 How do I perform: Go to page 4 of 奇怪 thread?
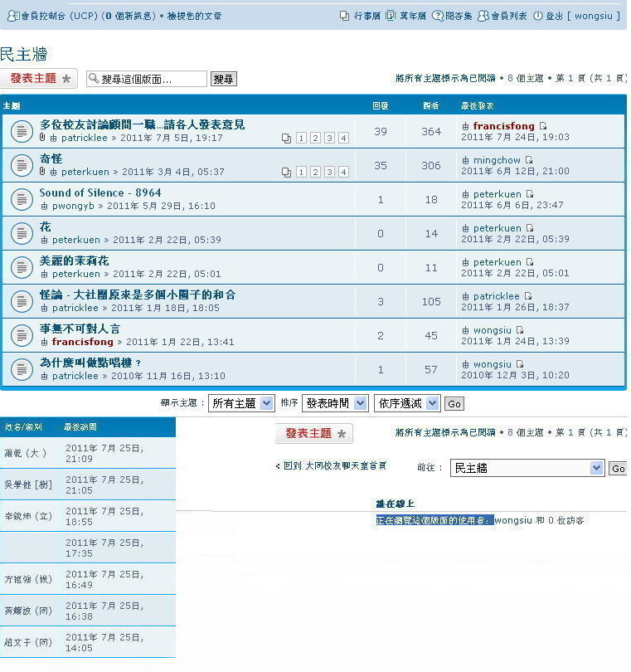click(343, 173)
